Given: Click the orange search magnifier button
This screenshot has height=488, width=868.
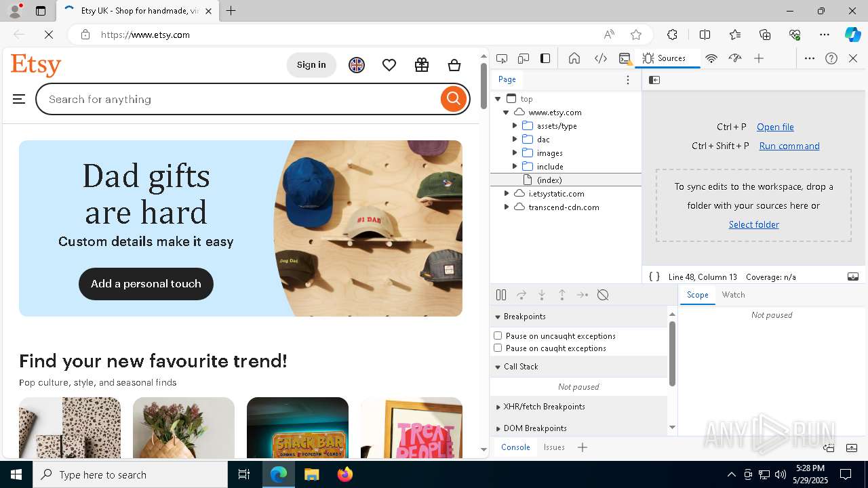Looking at the screenshot, I should (454, 99).
